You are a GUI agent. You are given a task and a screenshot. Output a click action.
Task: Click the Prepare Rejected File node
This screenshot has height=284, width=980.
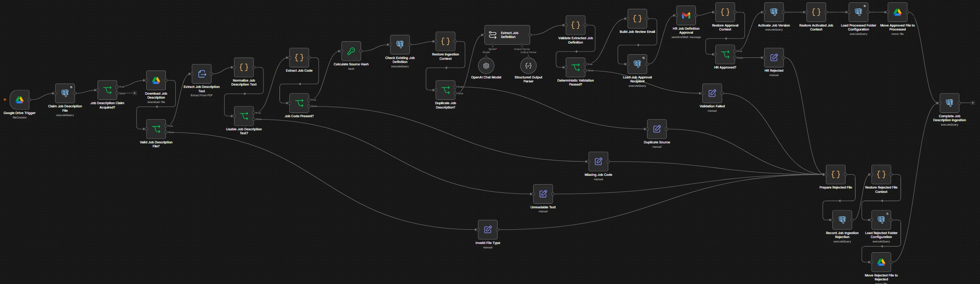coord(836,175)
